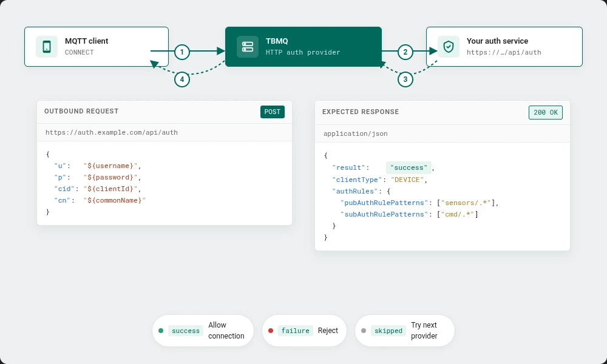Click the "sensors/.*" pattern value
The height and width of the screenshot is (364, 607).
click(x=466, y=203)
